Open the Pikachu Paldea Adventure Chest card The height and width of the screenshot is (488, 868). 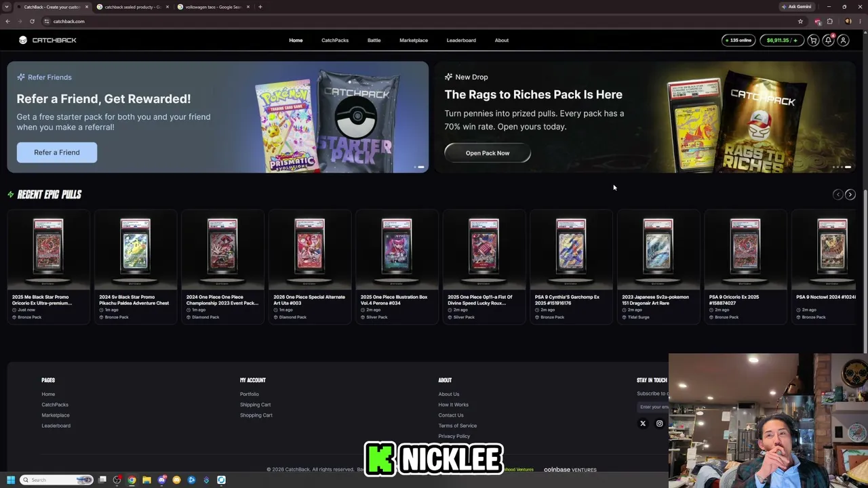136,267
